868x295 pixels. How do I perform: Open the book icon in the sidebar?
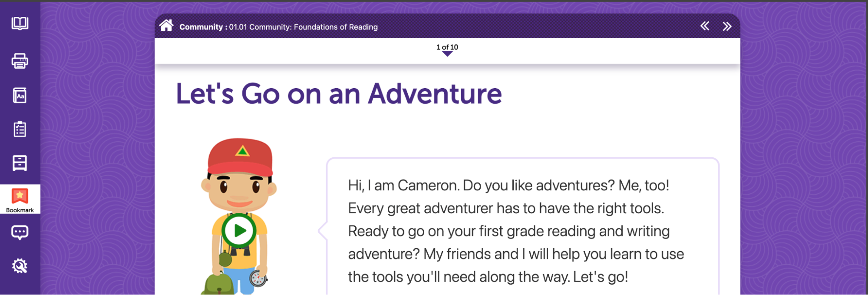tap(20, 23)
